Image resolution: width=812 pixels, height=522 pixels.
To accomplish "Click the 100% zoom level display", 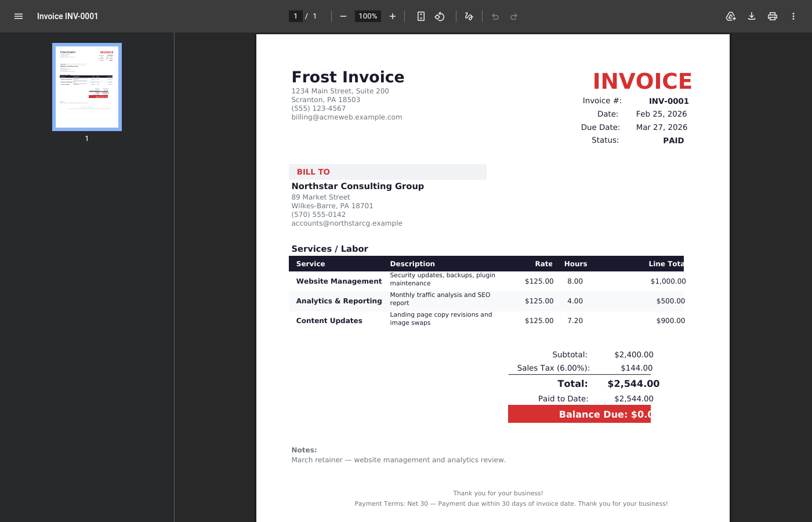I will tap(367, 16).
